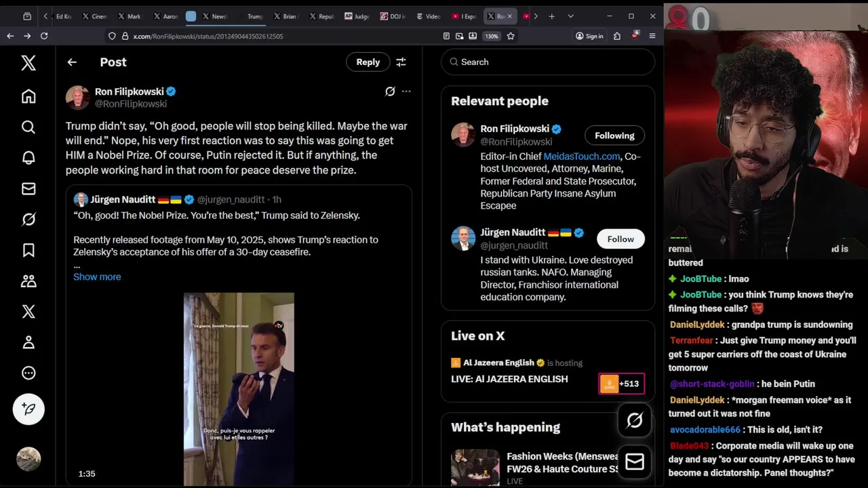Image resolution: width=868 pixels, height=488 pixels.
Task: Open @RonFilipkowski handle under the post author
Action: click(x=131, y=104)
